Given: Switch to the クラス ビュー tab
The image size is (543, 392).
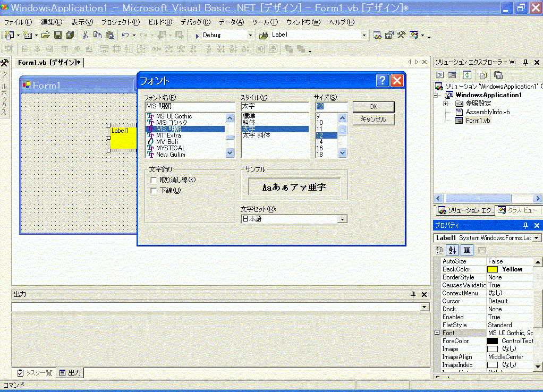Looking at the screenshot, I should [519, 210].
